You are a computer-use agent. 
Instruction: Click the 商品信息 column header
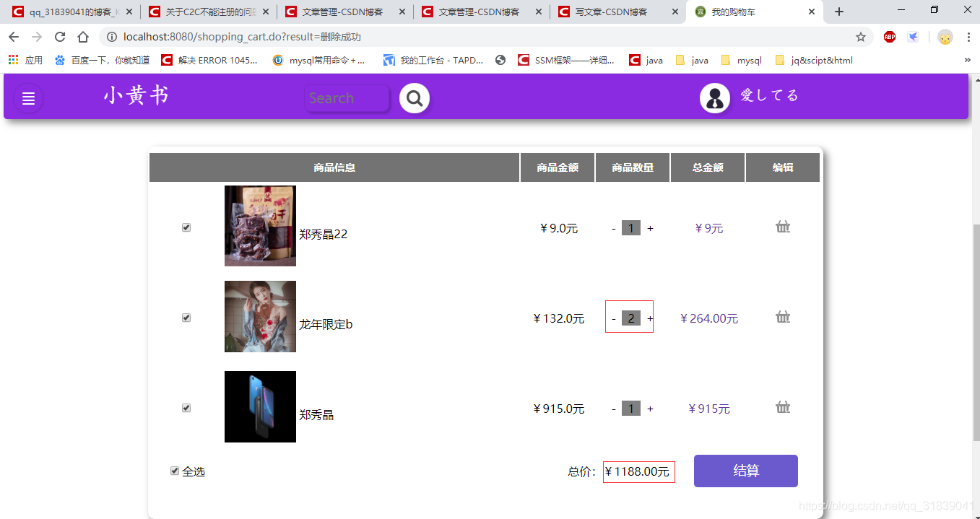point(334,167)
